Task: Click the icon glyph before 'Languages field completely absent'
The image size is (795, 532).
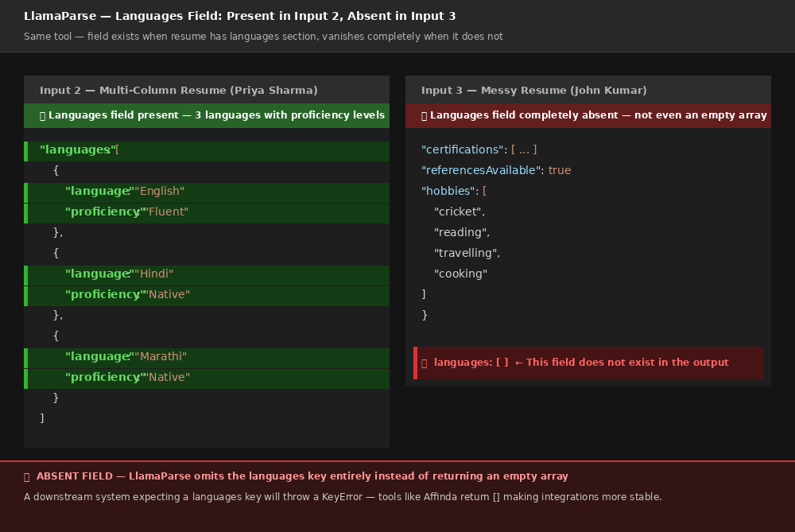Action: pos(425,115)
